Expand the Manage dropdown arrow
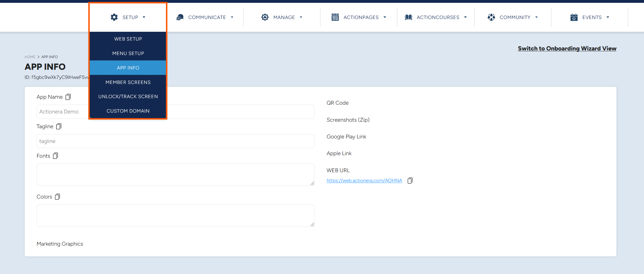 [x=301, y=17]
